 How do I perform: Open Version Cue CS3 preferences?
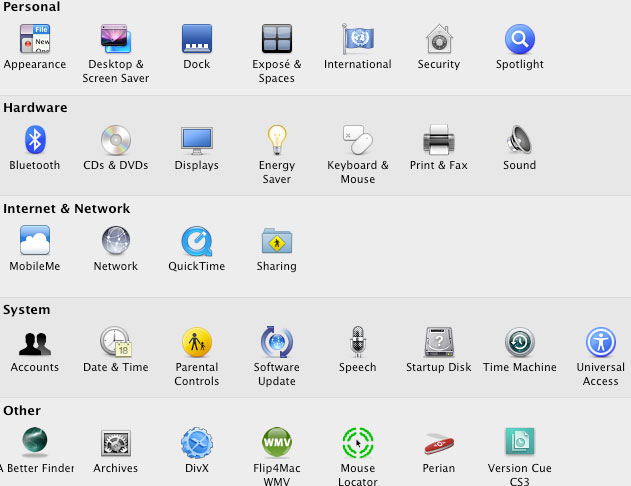[520, 441]
